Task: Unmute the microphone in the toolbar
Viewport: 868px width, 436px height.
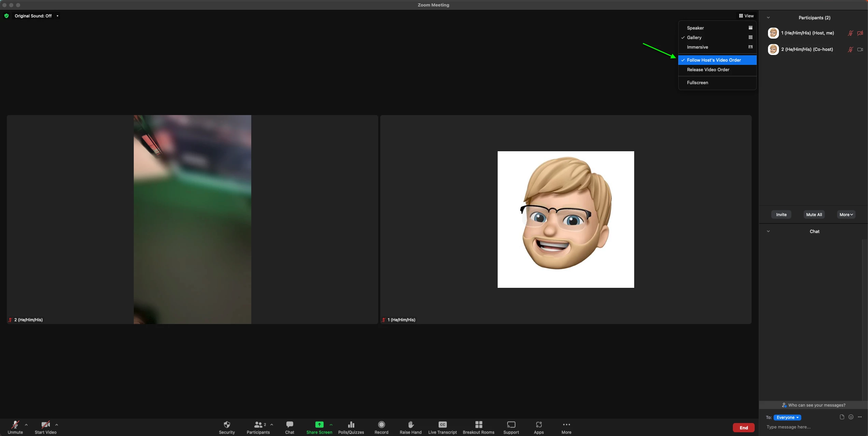Action: pyautogui.click(x=15, y=424)
